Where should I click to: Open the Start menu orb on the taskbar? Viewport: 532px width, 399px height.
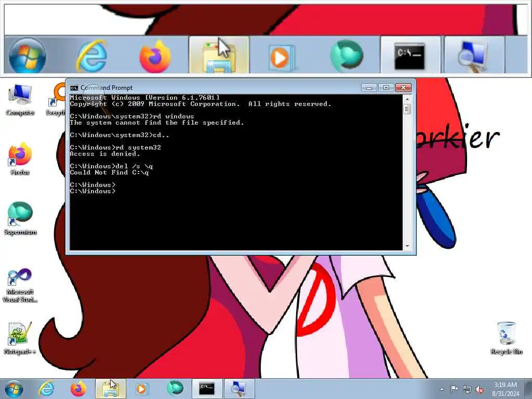click(14, 389)
